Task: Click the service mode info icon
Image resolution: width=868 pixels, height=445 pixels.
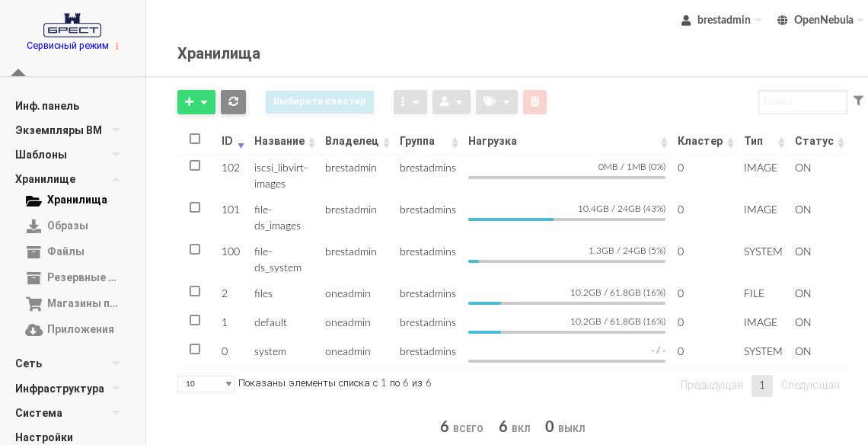Action: pyautogui.click(x=116, y=46)
